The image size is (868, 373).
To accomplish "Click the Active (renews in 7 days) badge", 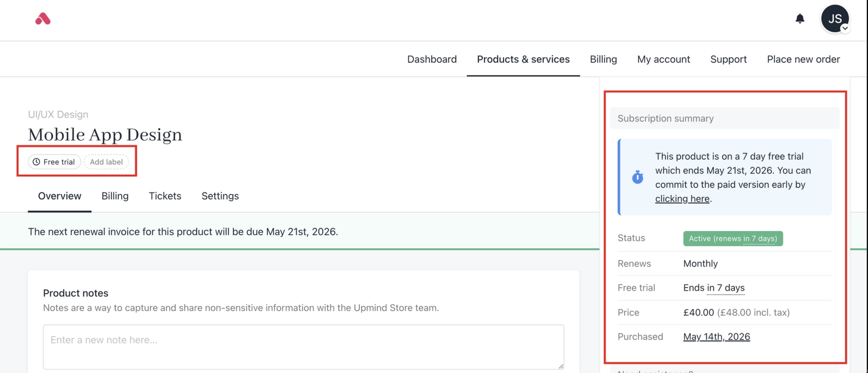I will tap(733, 238).
